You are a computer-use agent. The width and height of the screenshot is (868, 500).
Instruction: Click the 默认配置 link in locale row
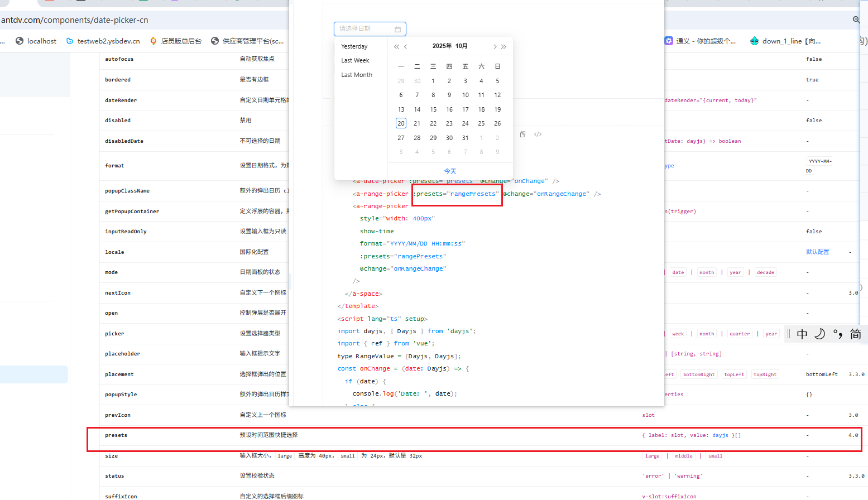tap(817, 252)
